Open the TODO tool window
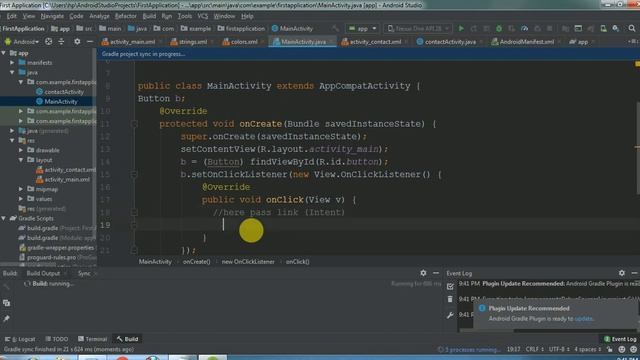This screenshot has height=360, width=640. click(57, 339)
